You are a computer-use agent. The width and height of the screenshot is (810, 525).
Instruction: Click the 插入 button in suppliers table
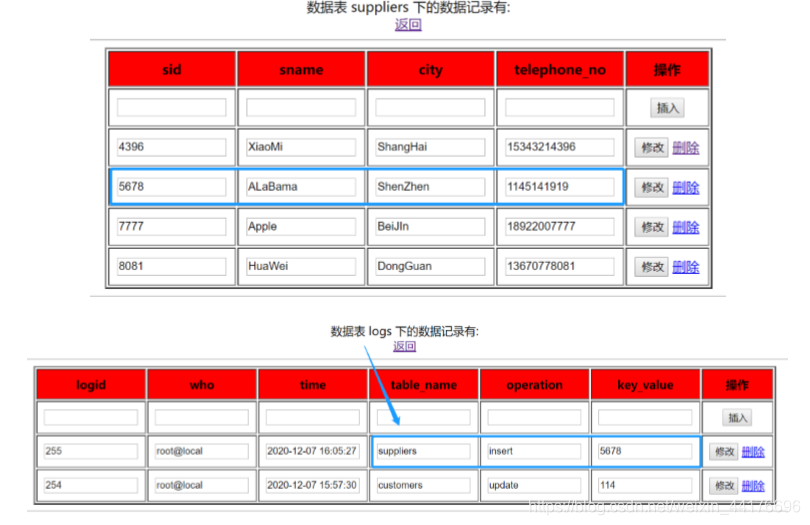pyautogui.click(x=667, y=108)
